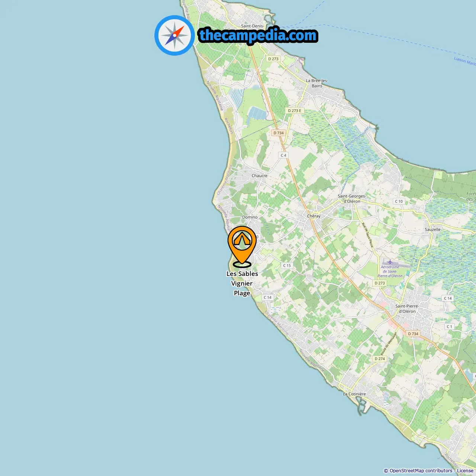The image size is (476, 476).
Task: Click the D 273 road shield near Saint-Denis
Action: (x=273, y=59)
